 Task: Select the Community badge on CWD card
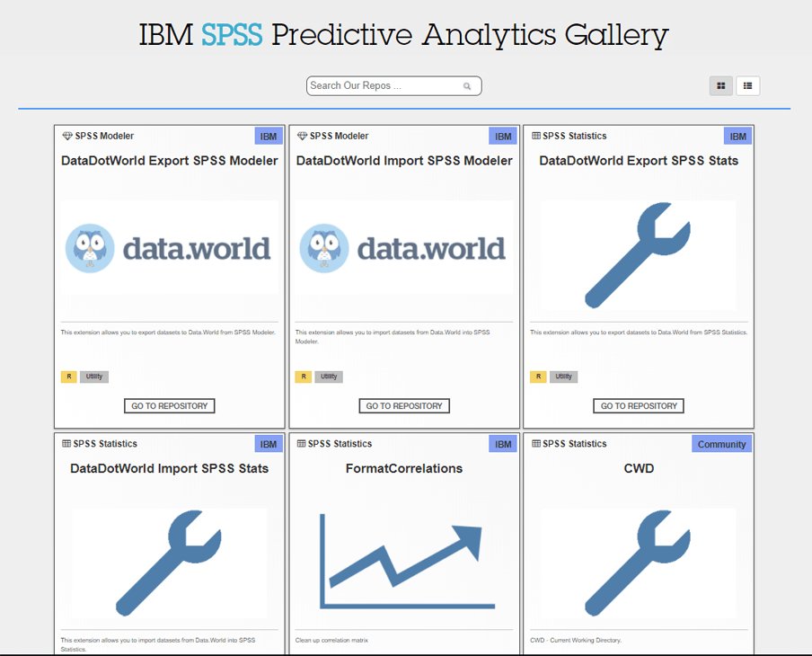721,444
